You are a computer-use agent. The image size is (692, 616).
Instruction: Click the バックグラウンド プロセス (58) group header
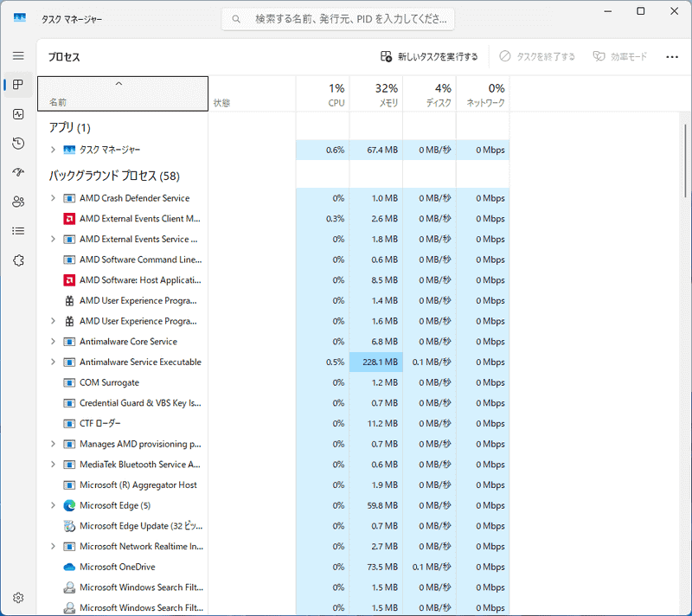click(x=114, y=176)
